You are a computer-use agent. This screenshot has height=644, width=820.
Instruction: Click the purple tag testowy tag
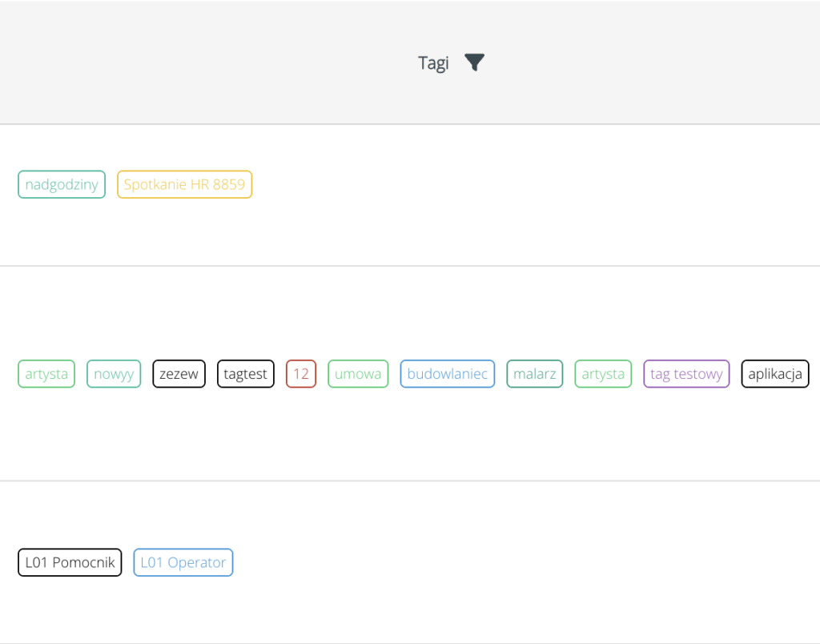(x=686, y=374)
